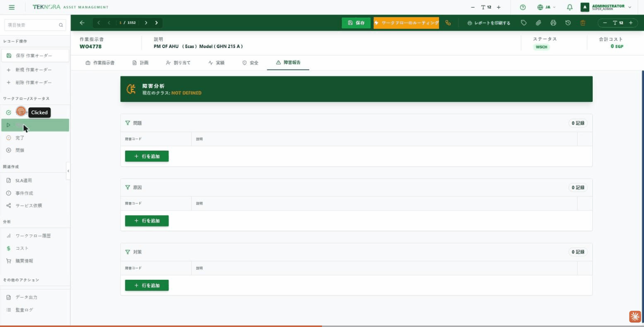Click 新規 作業オーダー in sidebar
Viewport: 644px width, 327px height.
pyautogui.click(x=35, y=70)
